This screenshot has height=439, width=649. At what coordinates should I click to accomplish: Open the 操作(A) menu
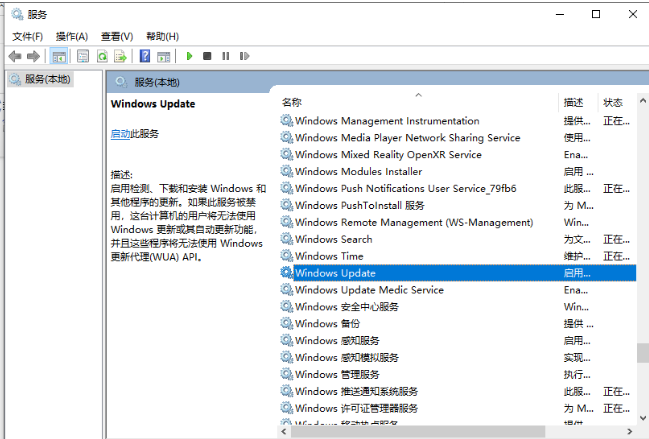(x=71, y=36)
